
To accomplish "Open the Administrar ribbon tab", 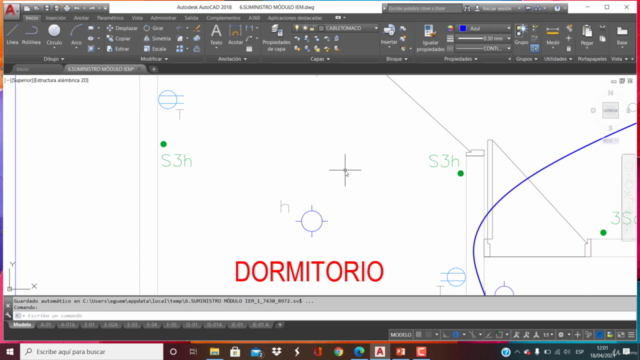I will [163, 18].
